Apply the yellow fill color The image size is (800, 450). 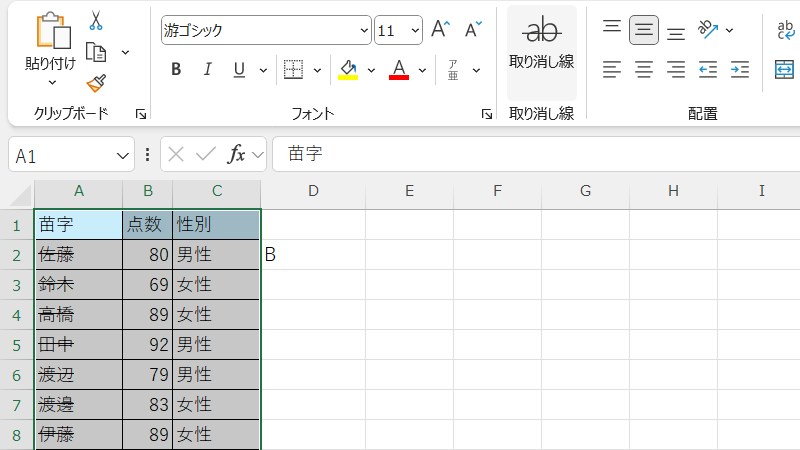[348, 69]
